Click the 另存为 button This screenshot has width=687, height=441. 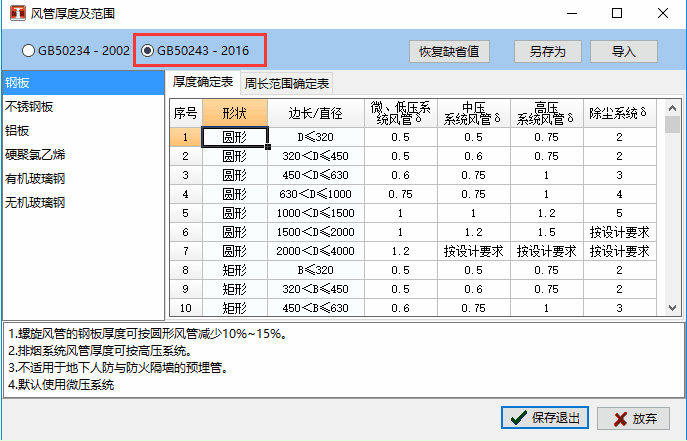pos(547,51)
